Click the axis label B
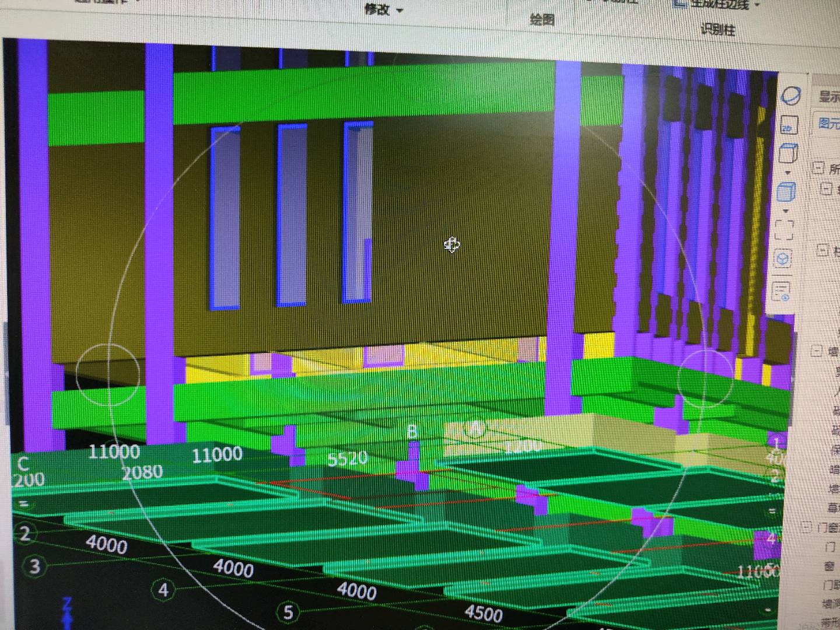840x630 pixels. [412, 432]
